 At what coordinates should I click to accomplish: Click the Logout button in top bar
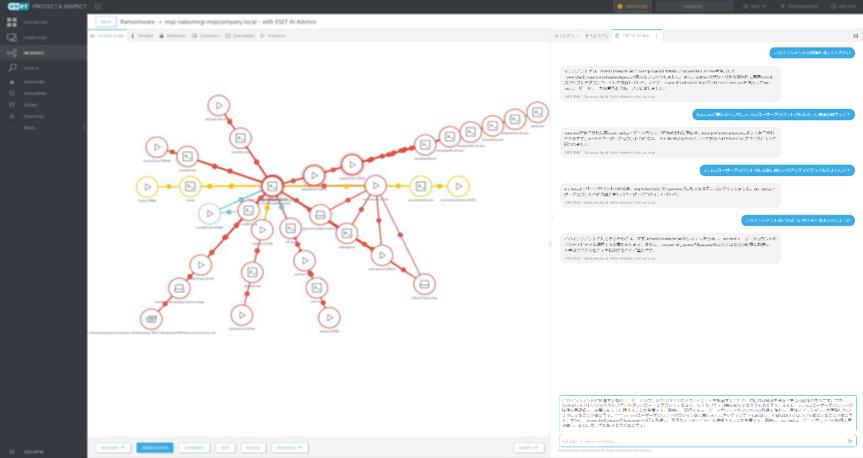click(x=843, y=6)
